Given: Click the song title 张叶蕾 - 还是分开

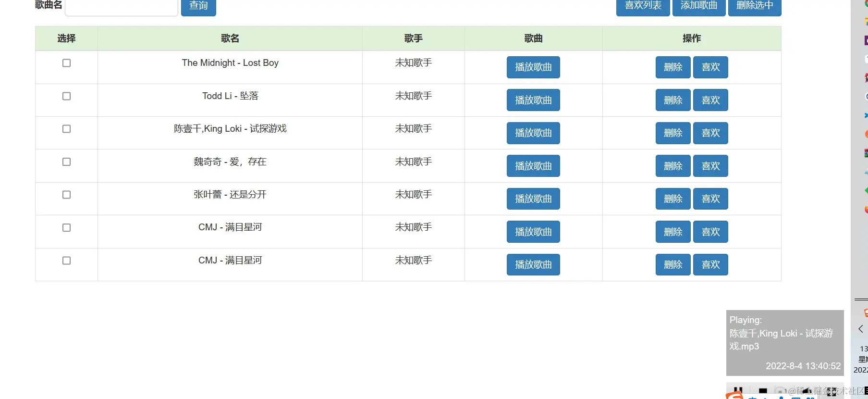Looking at the screenshot, I should pos(230,195).
